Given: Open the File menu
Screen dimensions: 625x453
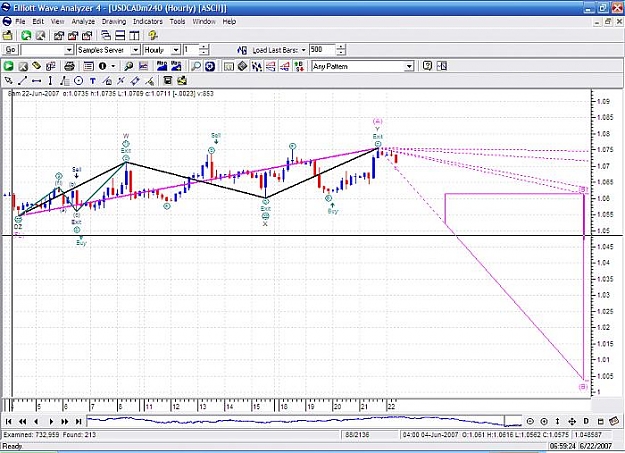Looking at the screenshot, I should tap(20, 22).
